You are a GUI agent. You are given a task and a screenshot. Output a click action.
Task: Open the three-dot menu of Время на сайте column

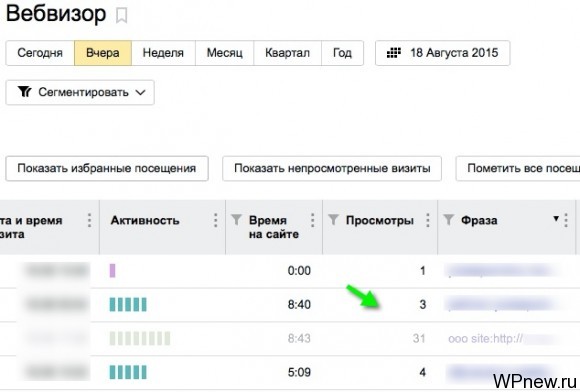point(313,220)
